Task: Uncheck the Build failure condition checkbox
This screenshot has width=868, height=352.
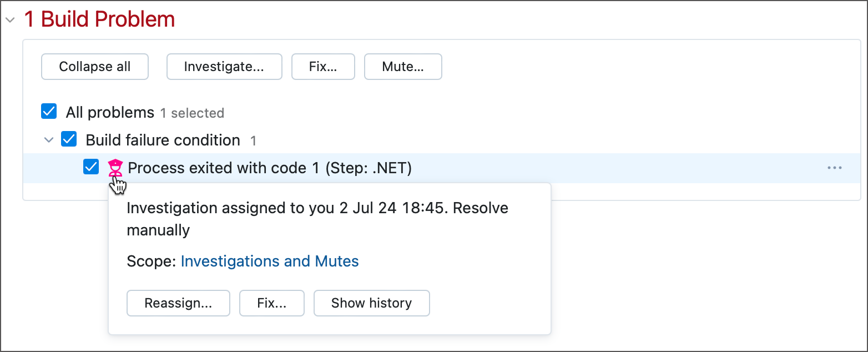Action: click(69, 139)
